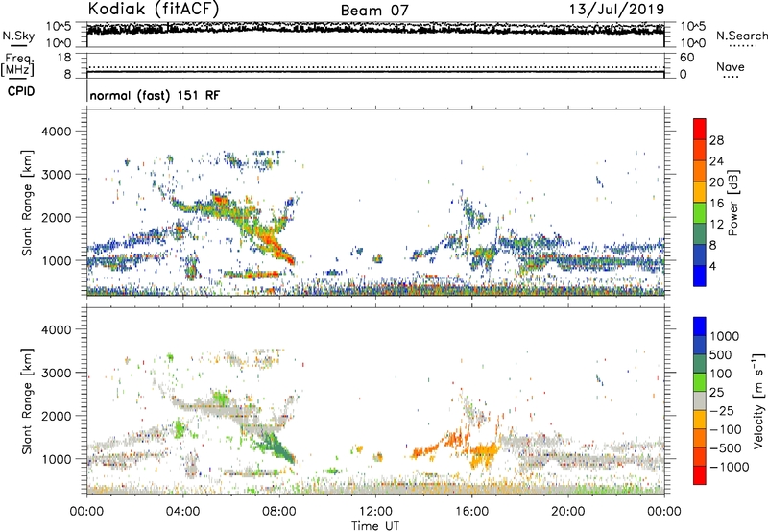Click the "16:00" time tick label
The height and width of the screenshot is (532, 768).
pyautogui.click(x=471, y=512)
